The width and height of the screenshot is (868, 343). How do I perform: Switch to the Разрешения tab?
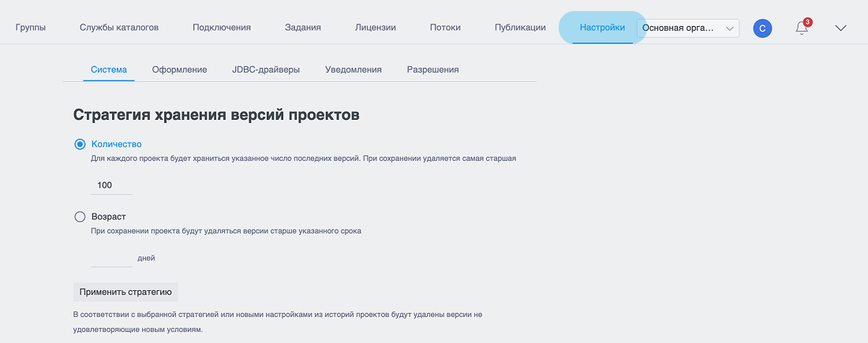click(433, 69)
